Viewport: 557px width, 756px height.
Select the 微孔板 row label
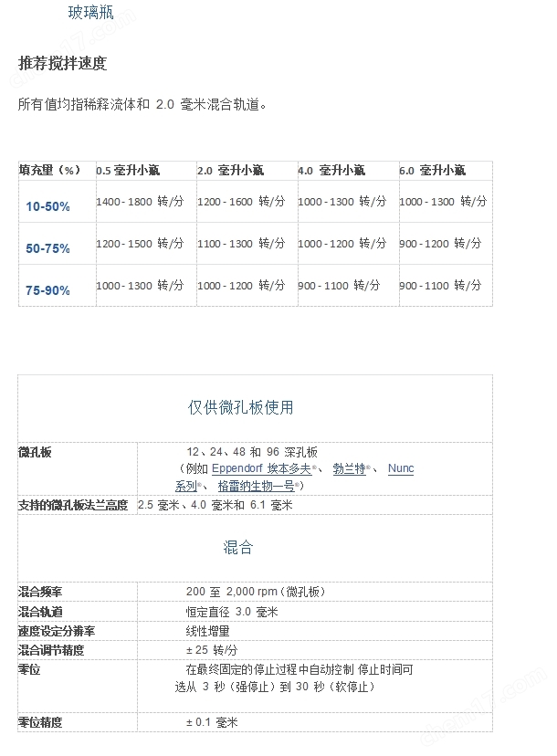(x=35, y=452)
